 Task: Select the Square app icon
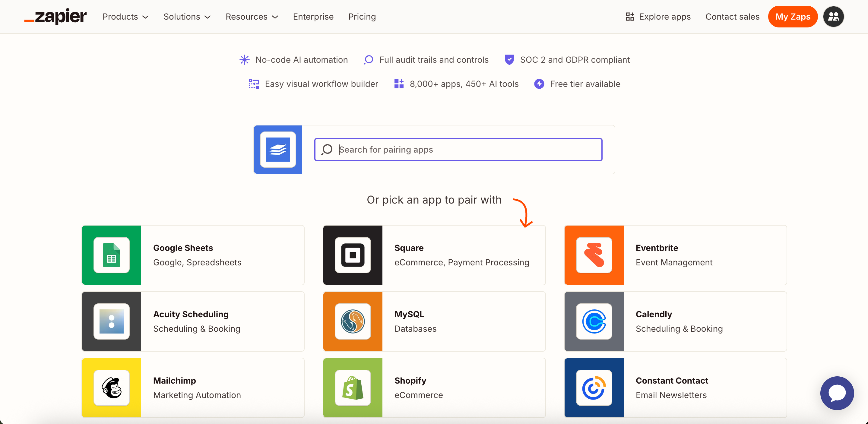(x=353, y=255)
